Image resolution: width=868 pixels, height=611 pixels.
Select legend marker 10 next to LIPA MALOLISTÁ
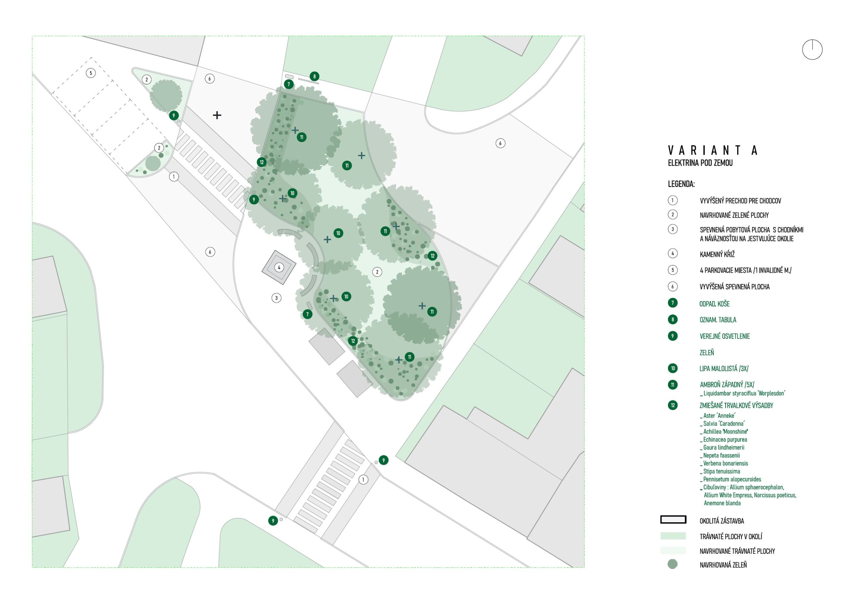(673, 368)
